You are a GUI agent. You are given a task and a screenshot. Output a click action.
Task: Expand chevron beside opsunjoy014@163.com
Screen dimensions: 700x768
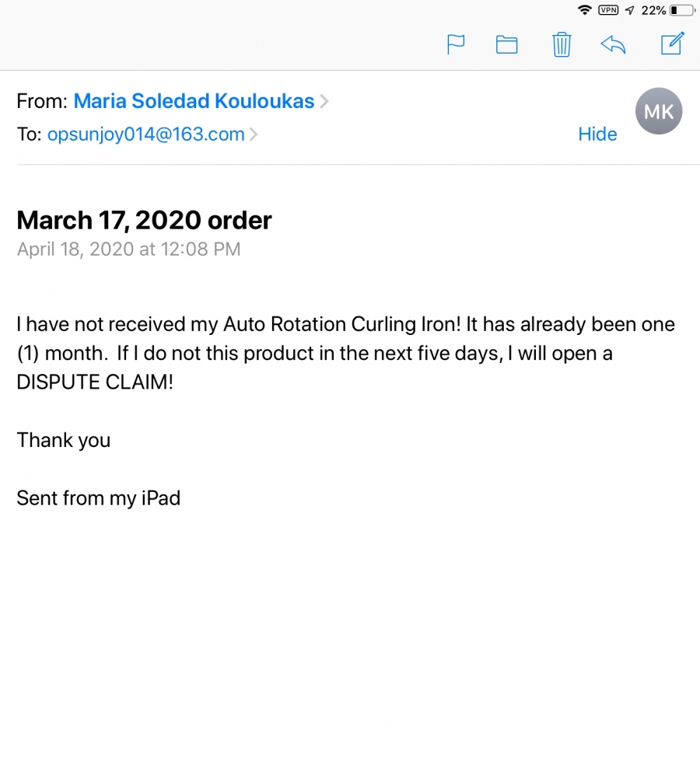254,134
